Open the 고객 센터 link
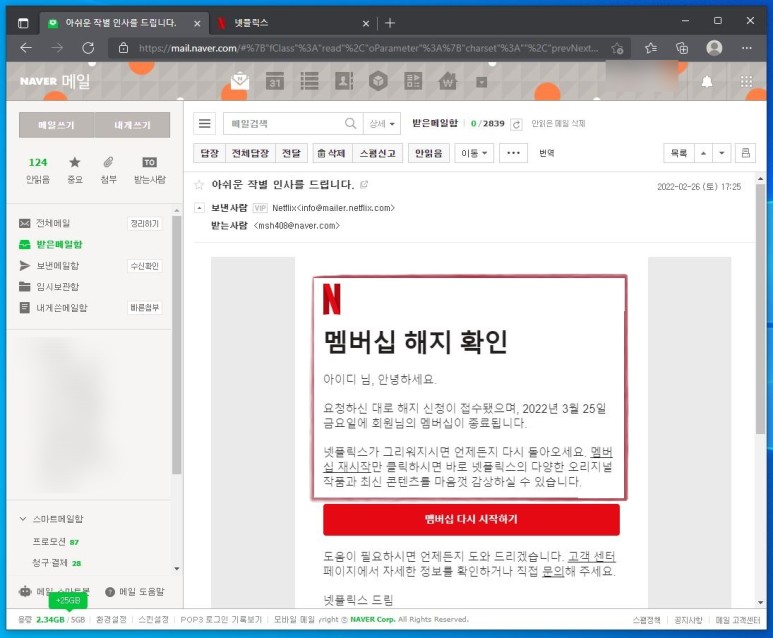773x638 pixels. point(591,556)
